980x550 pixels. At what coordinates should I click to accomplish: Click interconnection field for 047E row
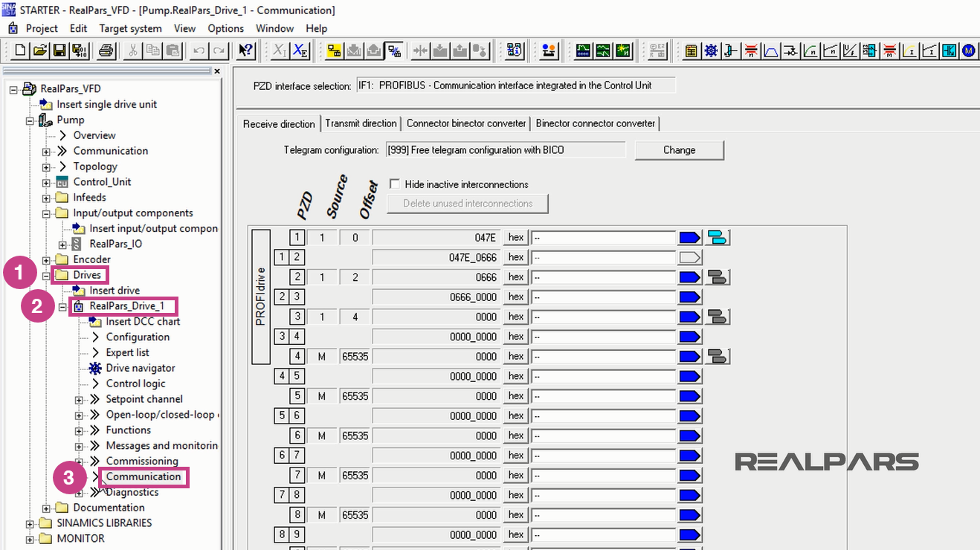pyautogui.click(x=603, y=237)
